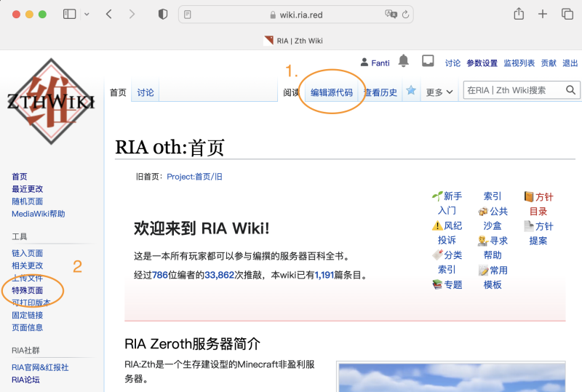
Task: Open 固定链接 in sidebar
Action: point(28,315)
